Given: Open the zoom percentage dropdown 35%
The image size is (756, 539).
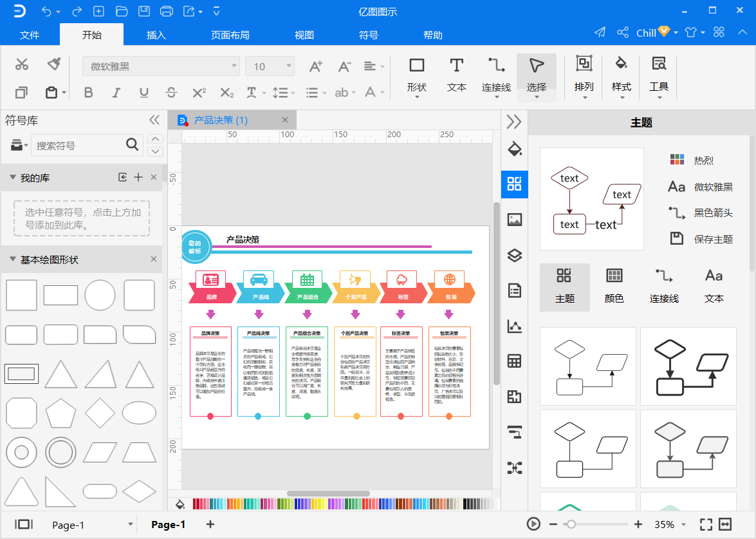Looking at the screenshot, I should tap(684, 525).
